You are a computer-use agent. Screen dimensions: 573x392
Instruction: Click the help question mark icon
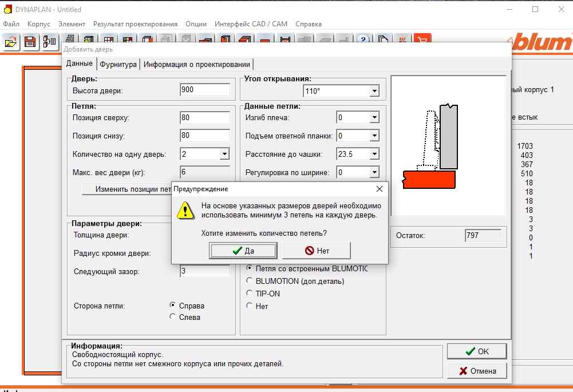363,39
